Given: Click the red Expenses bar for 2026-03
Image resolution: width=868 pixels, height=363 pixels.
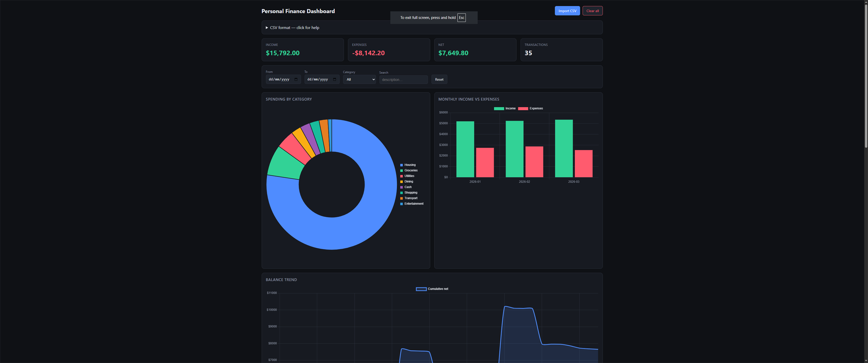Looking at the screenshot, I should (584, 164).
